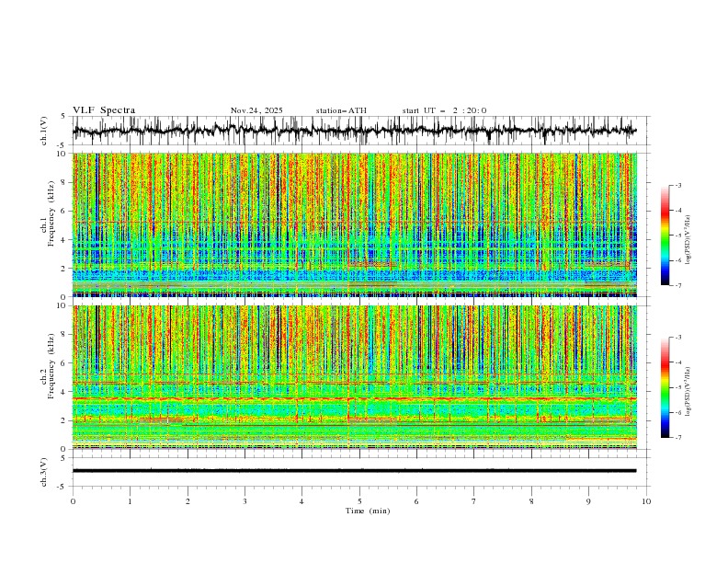Image resolution: width=728 pixels, height=563 pixels.
Task: Click upper color bar 'log(PSD)(V²/Hz)' label
Action: [x=688, y=240]
